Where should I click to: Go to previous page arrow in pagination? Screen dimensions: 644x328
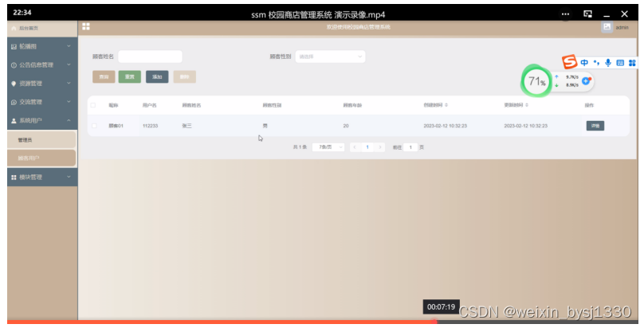tap(355, 146)
